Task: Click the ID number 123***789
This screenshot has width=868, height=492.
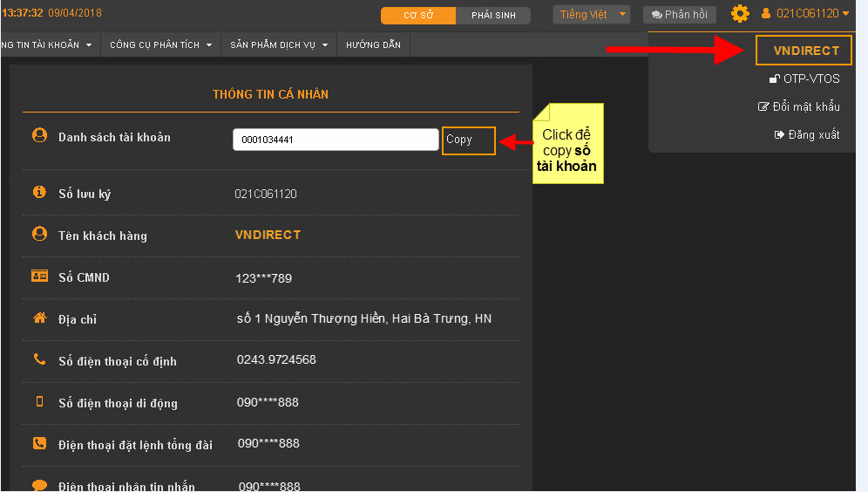Action: pyautogui.click(x=263, y=278)
